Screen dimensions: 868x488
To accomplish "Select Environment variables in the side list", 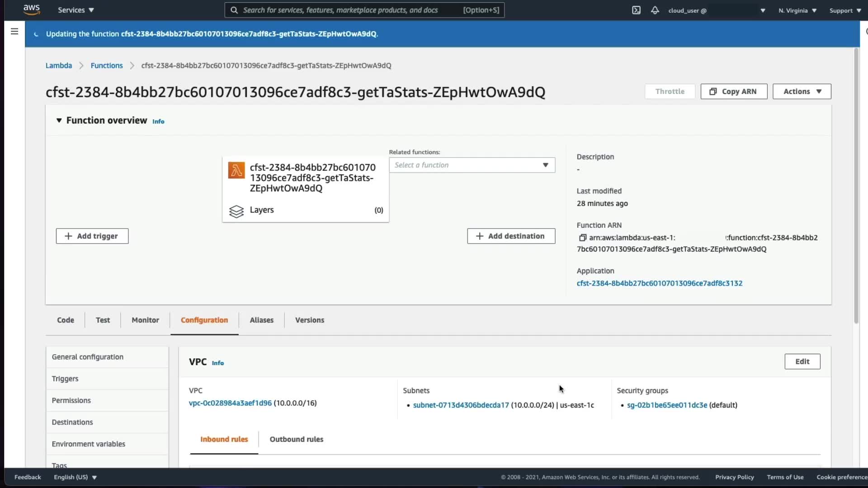I will 88,444.
